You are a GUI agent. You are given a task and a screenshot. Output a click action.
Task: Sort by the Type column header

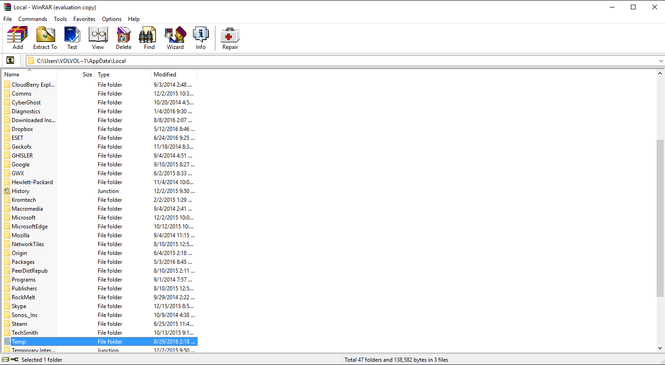coord(123,75)
